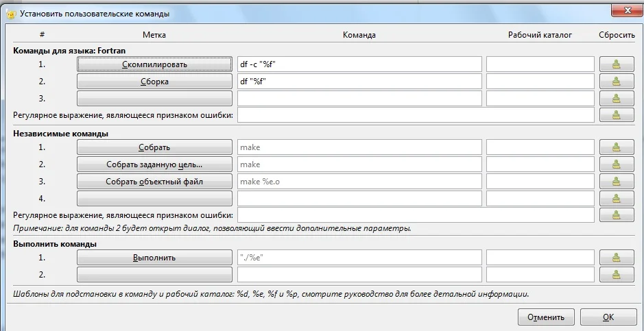Focus the working directory field for Собрать заданную цель
Image resolution: width=644 pixels, height=331 pixels.
[540, 164]
